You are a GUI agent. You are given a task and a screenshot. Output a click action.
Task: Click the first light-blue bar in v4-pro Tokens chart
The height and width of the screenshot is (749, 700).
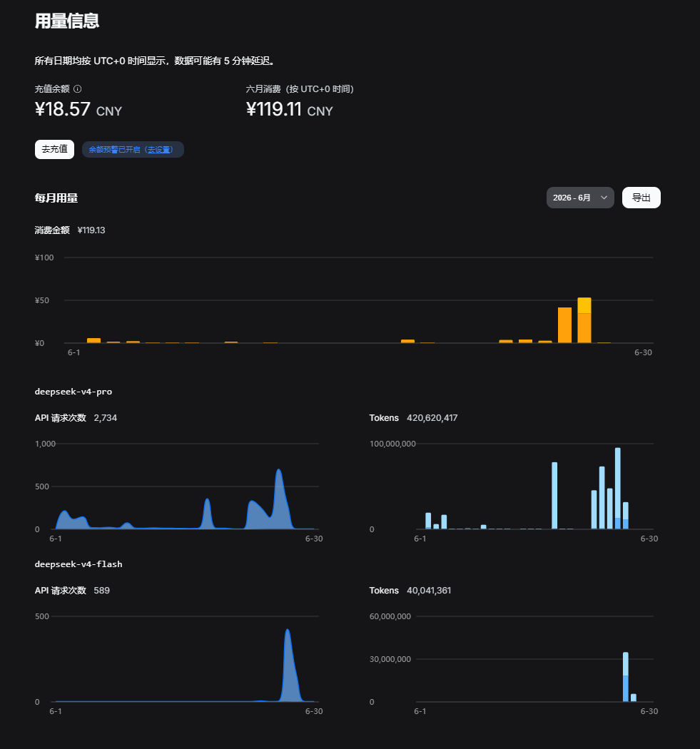tap(428, 521)
